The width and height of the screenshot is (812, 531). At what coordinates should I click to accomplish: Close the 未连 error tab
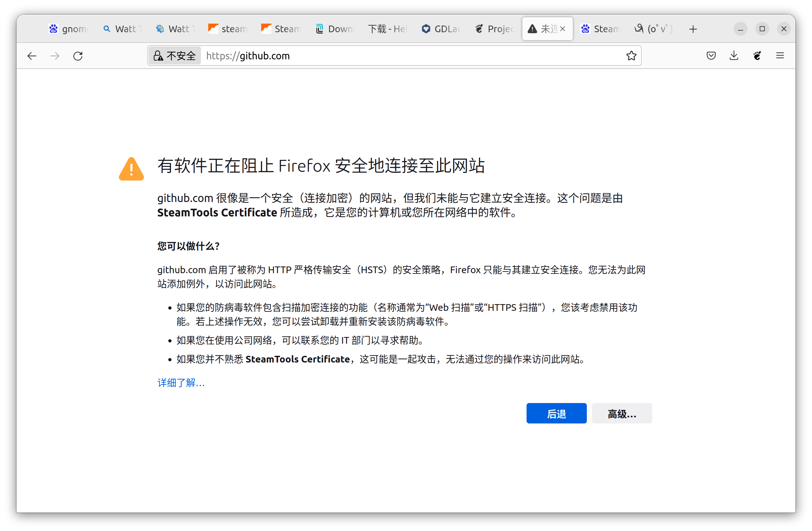point(562,29)
